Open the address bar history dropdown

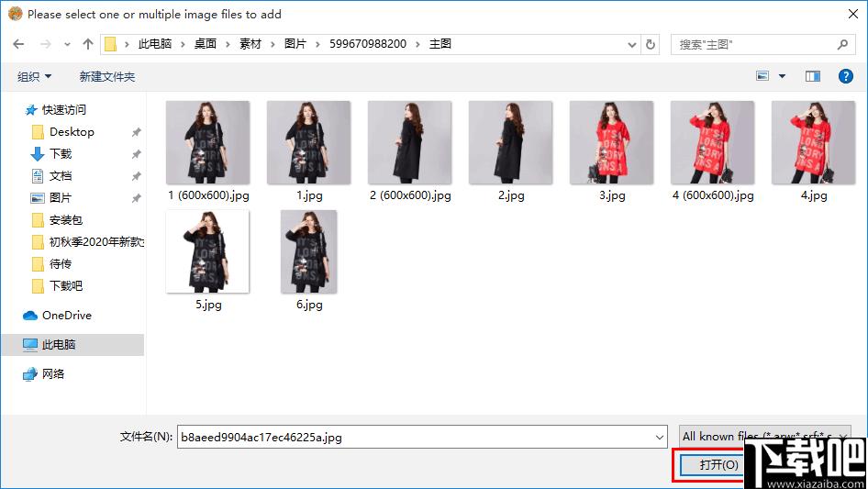coord(631,44)
